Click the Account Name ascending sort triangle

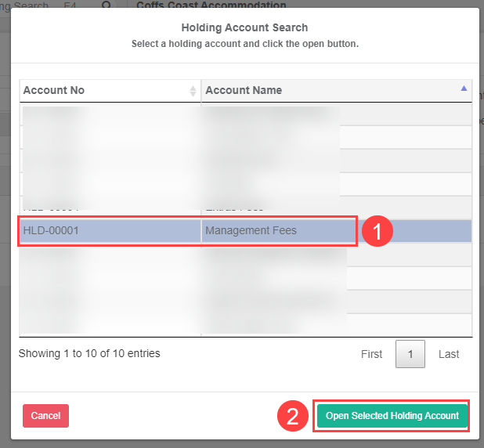pos(464,89)
